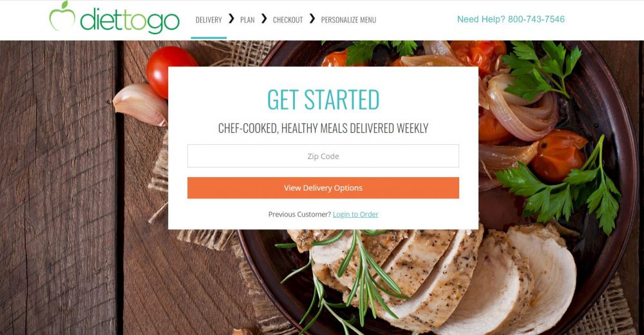Click the green apple logo icon
Viewport: 644px width, 335px height.
click(x=62, y=16)
